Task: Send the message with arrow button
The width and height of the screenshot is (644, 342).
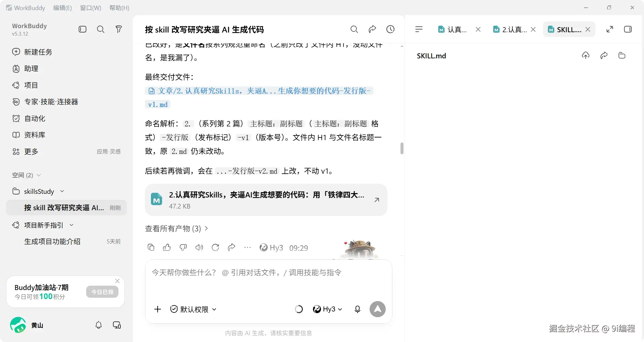Action: point(378,309)
